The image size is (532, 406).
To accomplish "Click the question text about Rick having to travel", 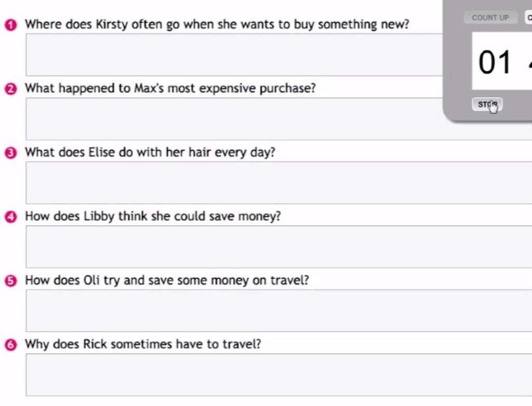I will 143,344.
